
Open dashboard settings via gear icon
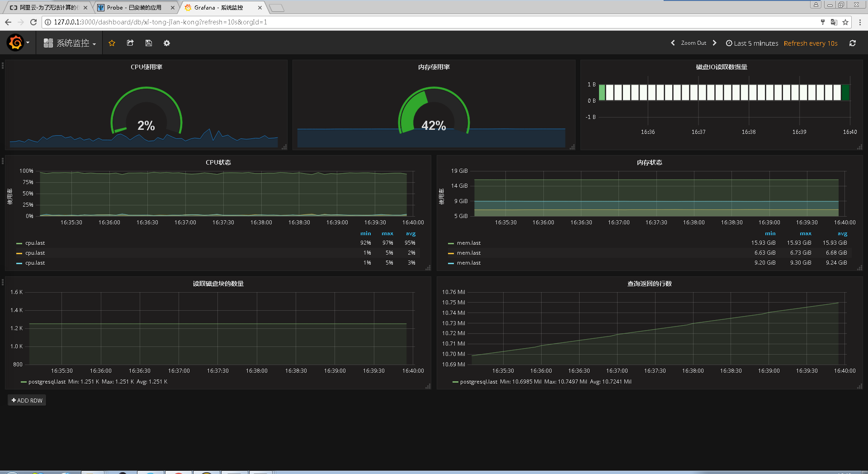pos(166,43)
